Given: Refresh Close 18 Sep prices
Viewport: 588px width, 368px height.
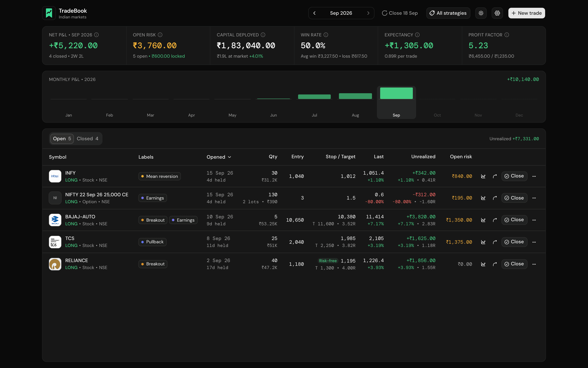Looking at the screenshot, I should (400, 13).
